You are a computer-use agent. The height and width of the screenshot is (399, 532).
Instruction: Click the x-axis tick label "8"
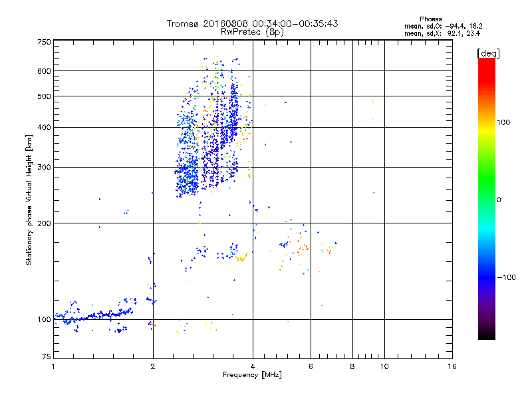coord(352,366)
